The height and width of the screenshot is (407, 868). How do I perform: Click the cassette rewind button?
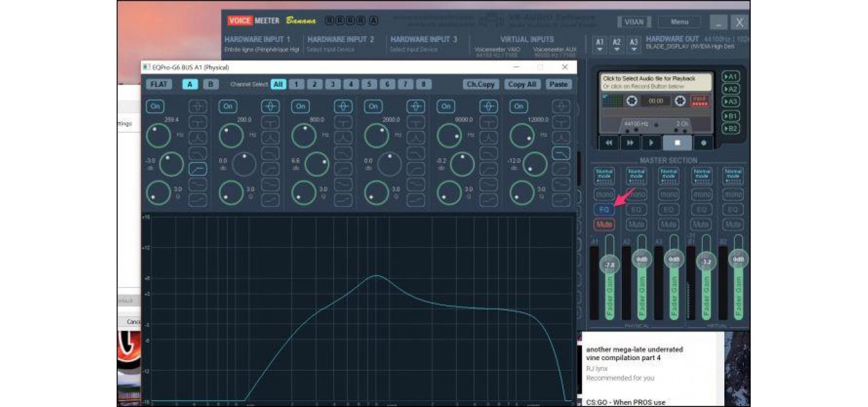point(609,142)
